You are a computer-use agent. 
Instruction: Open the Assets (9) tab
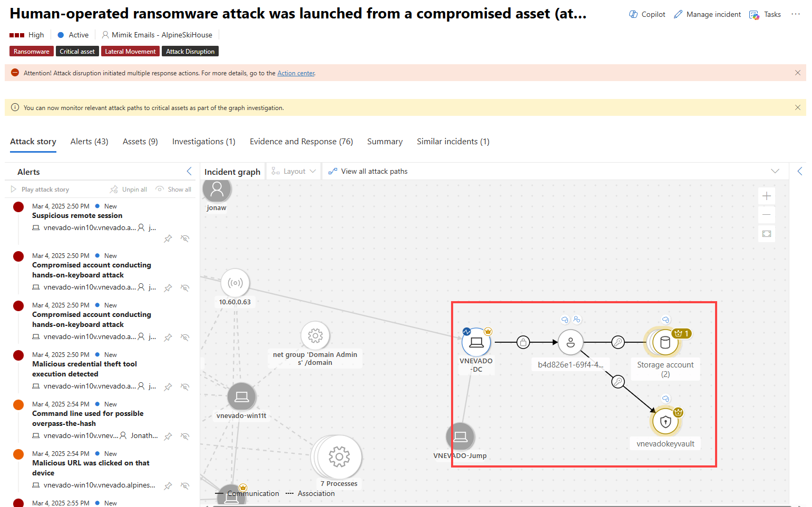pyautogui.click(x=140, y=142)
